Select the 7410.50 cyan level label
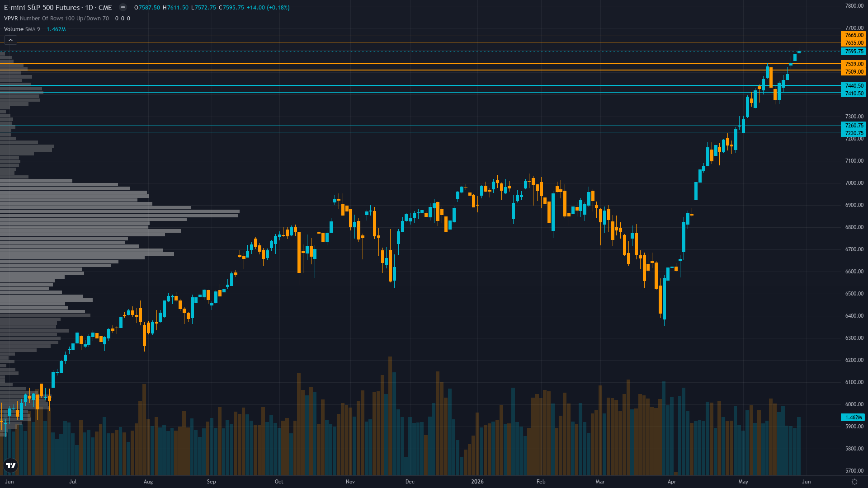Image resolution: width=868 pixels, height=488 pixels. pyautogui.click(x=853, y=94)
